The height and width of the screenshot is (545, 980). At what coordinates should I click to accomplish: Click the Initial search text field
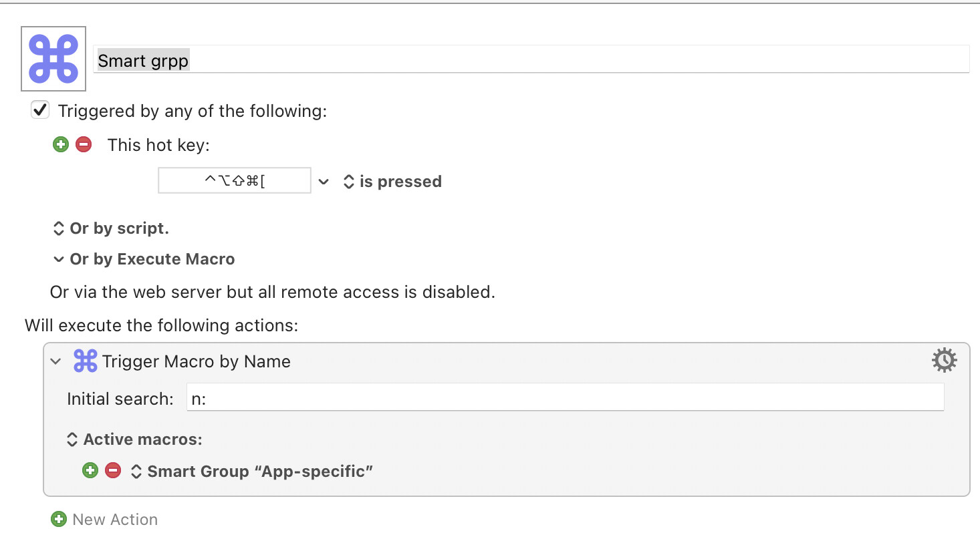point(565,397)
